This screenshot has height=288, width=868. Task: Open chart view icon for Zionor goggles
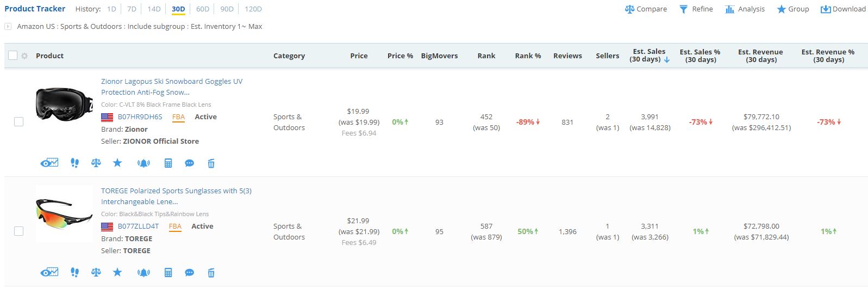click(49, 163)
